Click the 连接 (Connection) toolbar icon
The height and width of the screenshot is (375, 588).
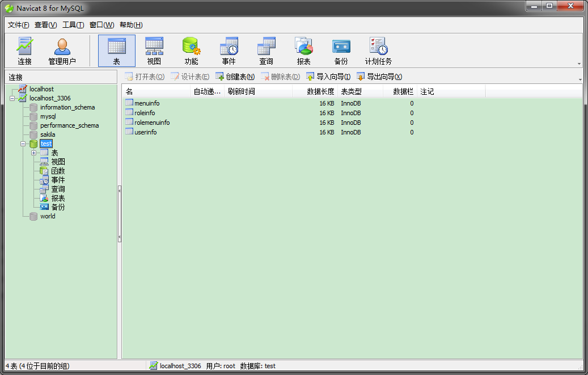click(x=25, y=51)
